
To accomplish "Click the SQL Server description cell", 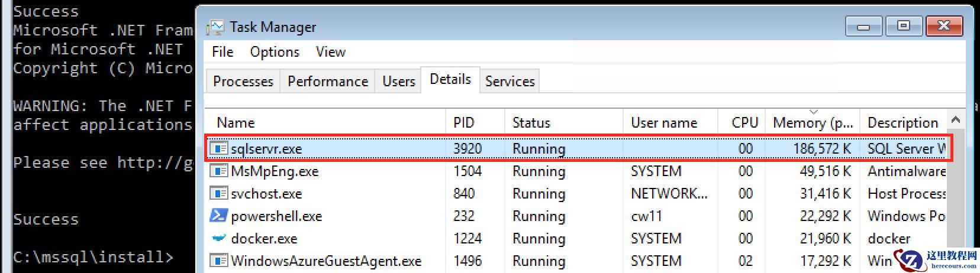I will tap(907, 149).
